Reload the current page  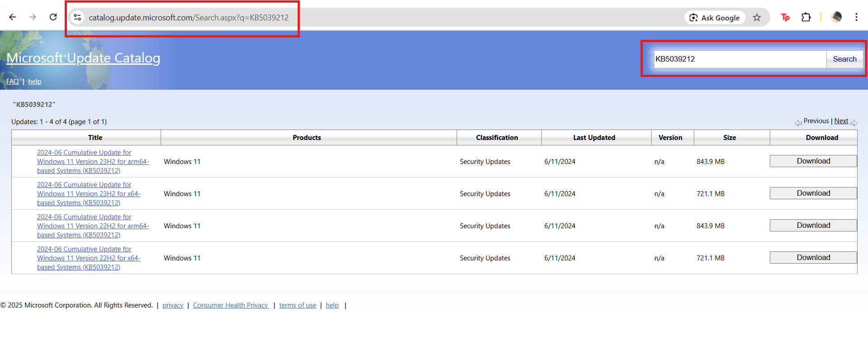53,17
